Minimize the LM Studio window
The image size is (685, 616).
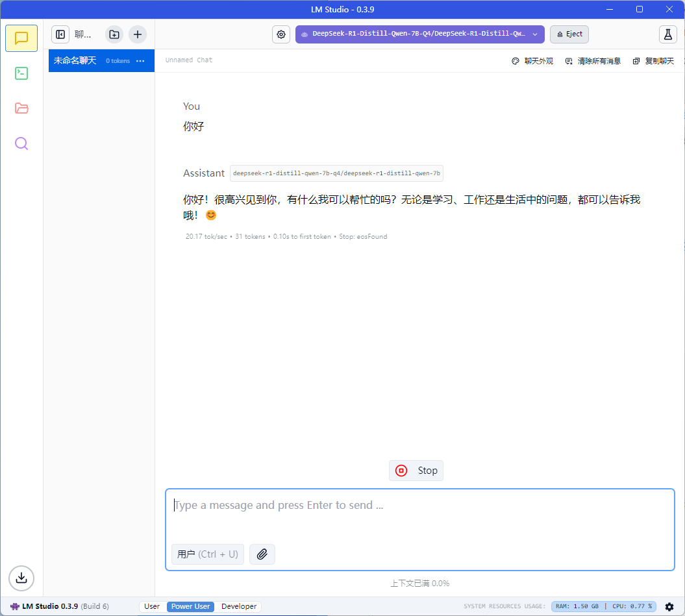(x=610, y=9)
